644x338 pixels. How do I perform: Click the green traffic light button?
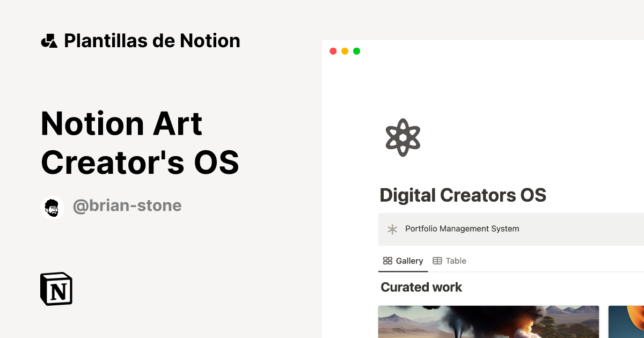pos(356,50)
